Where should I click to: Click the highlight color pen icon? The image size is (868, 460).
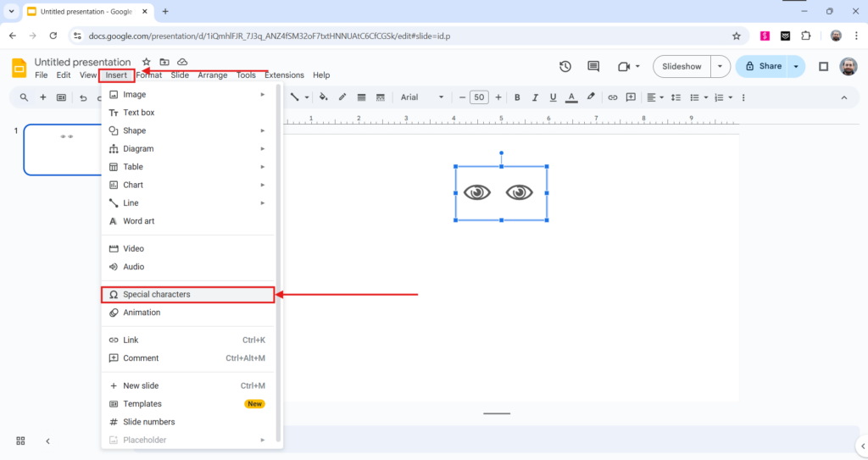[x=591, y=97]
